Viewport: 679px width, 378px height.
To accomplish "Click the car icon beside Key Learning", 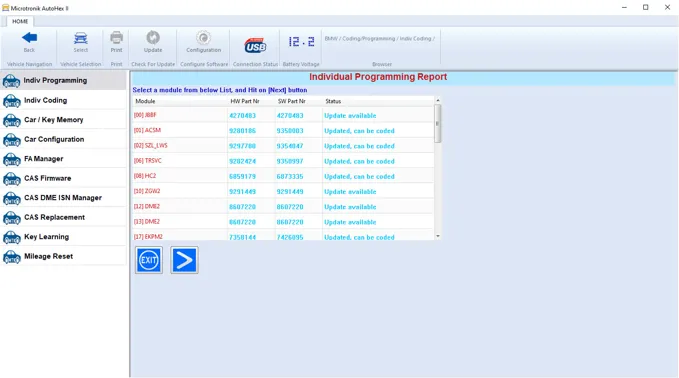I will point(12,237).
